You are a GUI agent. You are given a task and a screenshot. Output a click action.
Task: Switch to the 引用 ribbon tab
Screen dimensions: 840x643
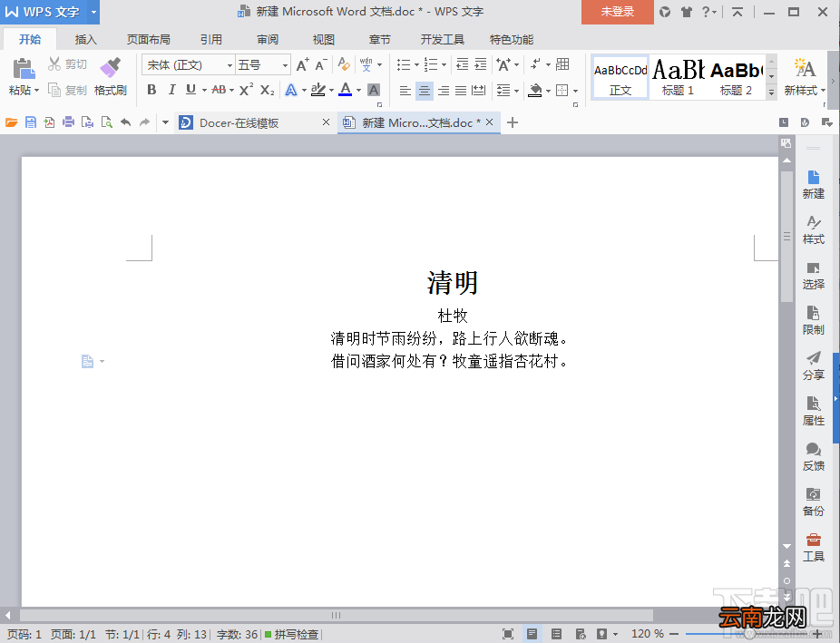211,39
